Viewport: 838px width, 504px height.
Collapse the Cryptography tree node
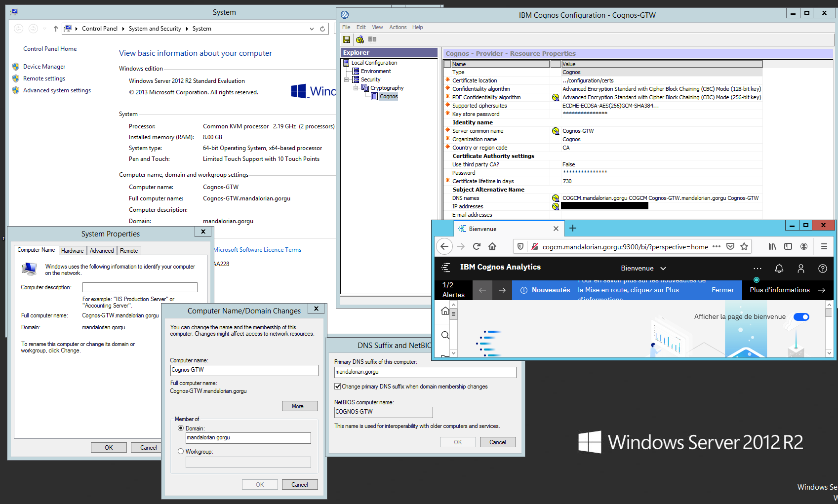(x=356, y=88)
